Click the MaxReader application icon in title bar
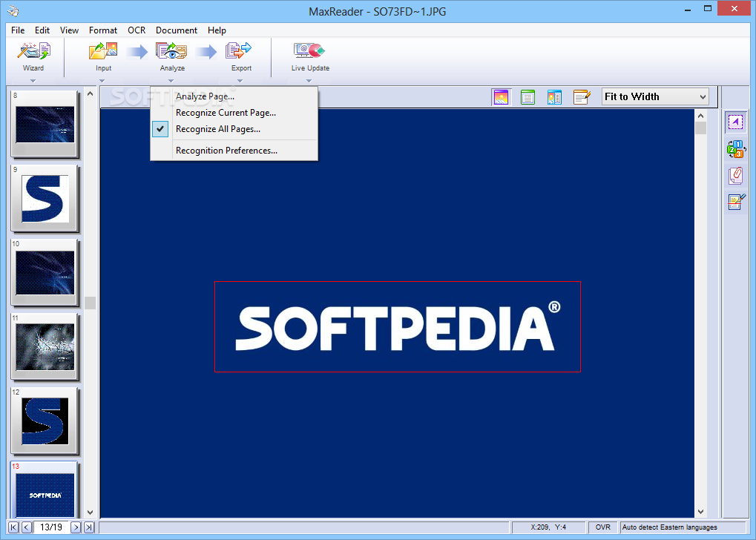Viewport: 756px width, 540px height. click(13, 10)
